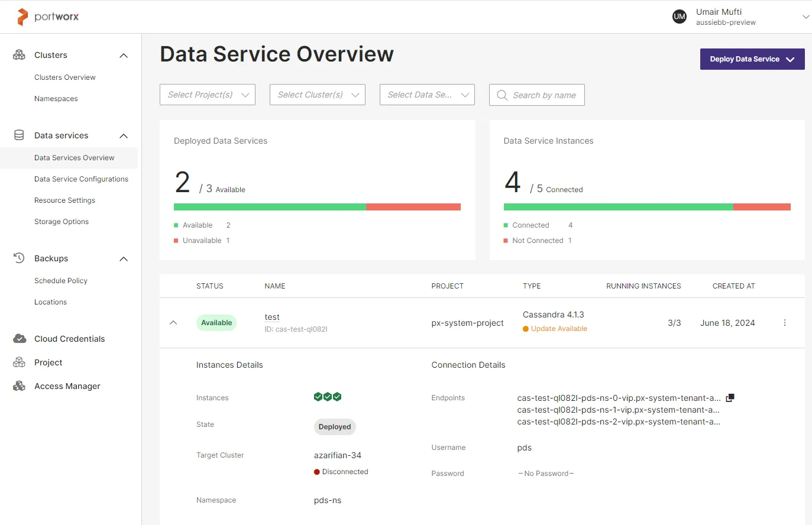Image resolution: width=812 pixels, height=525 pixels.
Task: Click px-system-project cell
Action: pyautogui.click(x=468, y=323)
